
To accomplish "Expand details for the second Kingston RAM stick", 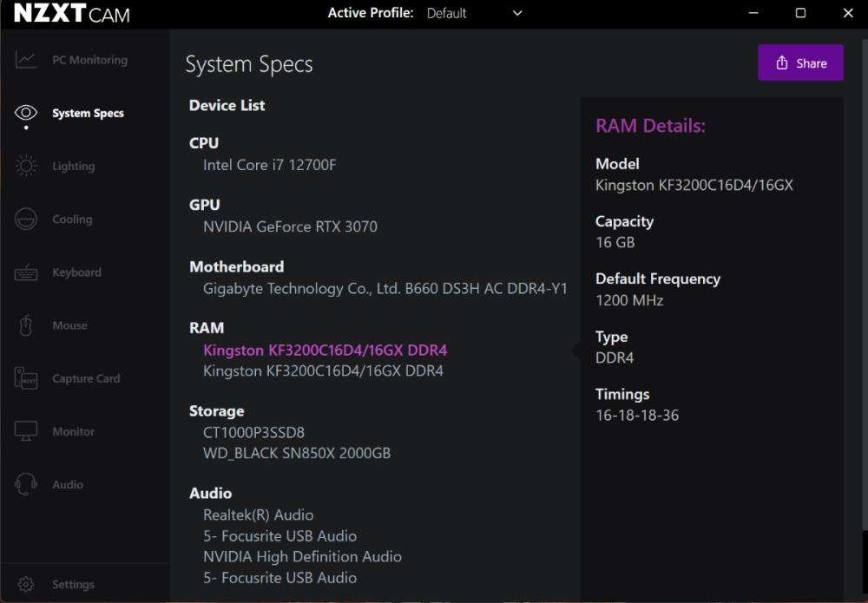I will 325,370.
